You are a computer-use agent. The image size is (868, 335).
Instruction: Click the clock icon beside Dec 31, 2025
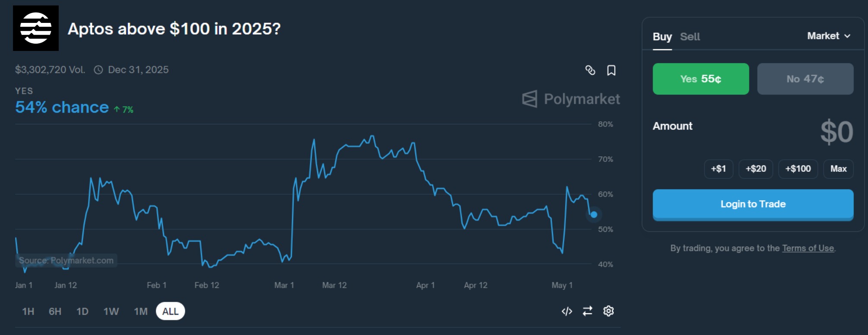(98, 70)
